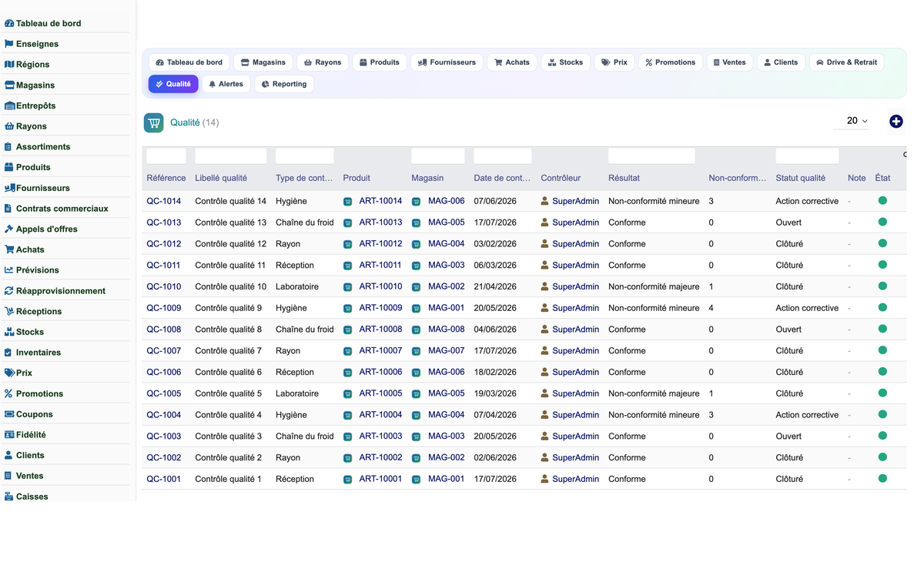Open the QC-1003 reference link

click(164, 436)
